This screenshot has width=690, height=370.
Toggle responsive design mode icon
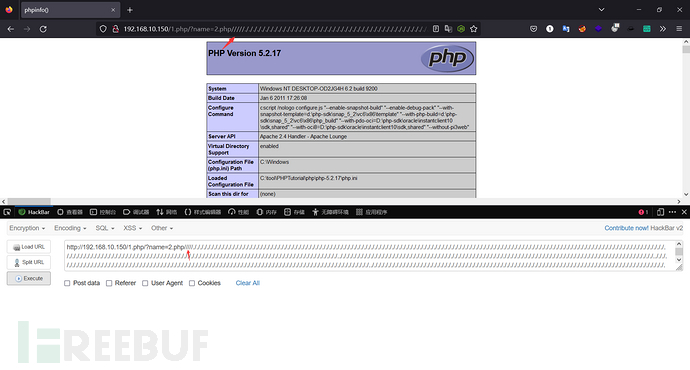coord(660,212)
